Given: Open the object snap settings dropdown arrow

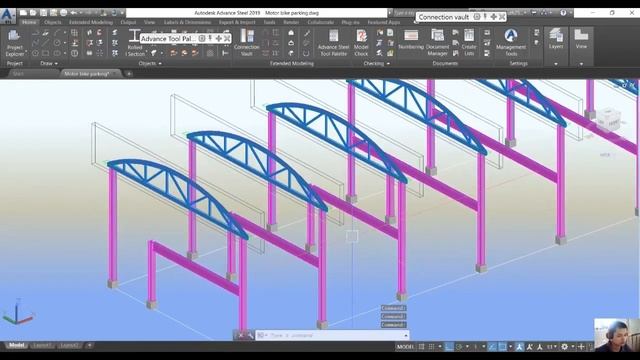Looking at the screenshot, I should pos(510,347).
